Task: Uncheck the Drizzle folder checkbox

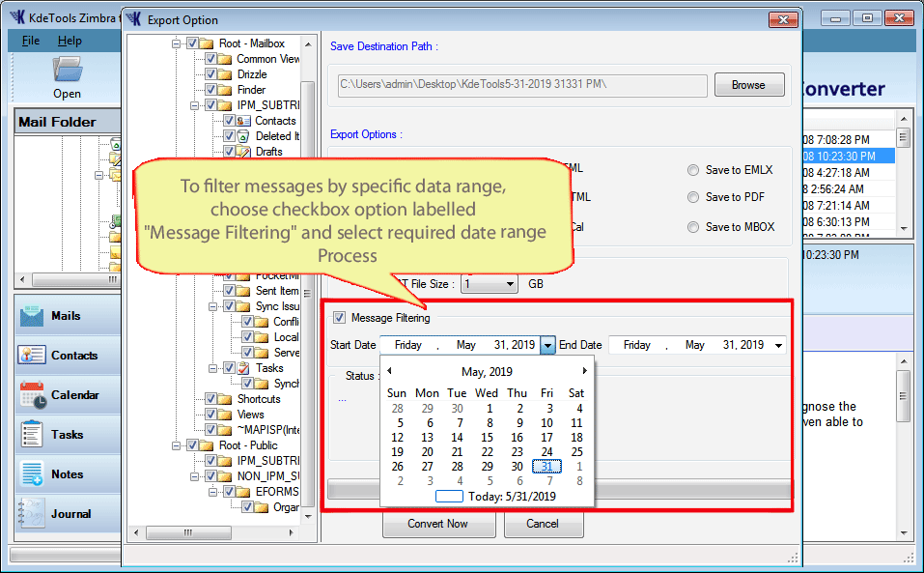Action: [x=210, y=74]
